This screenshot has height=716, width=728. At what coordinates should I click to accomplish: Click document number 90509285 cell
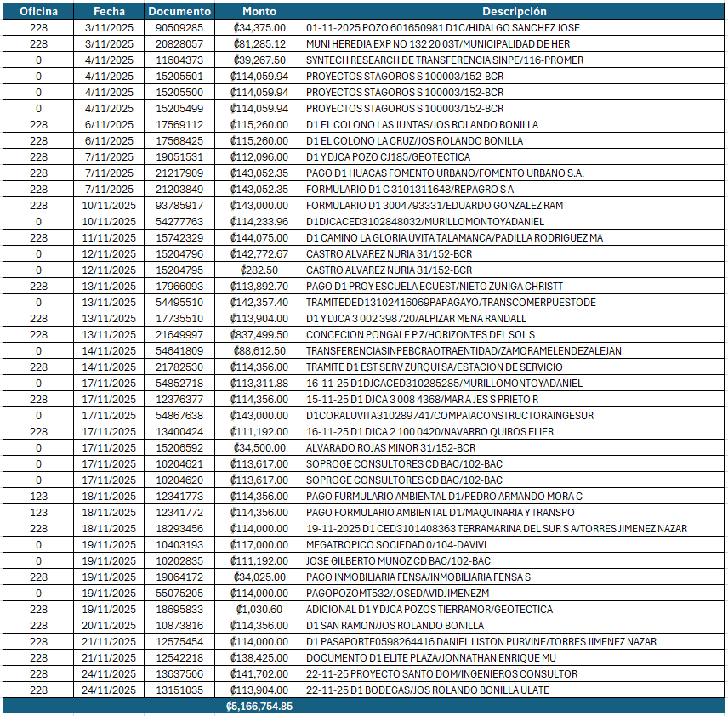tap(179, 27)
